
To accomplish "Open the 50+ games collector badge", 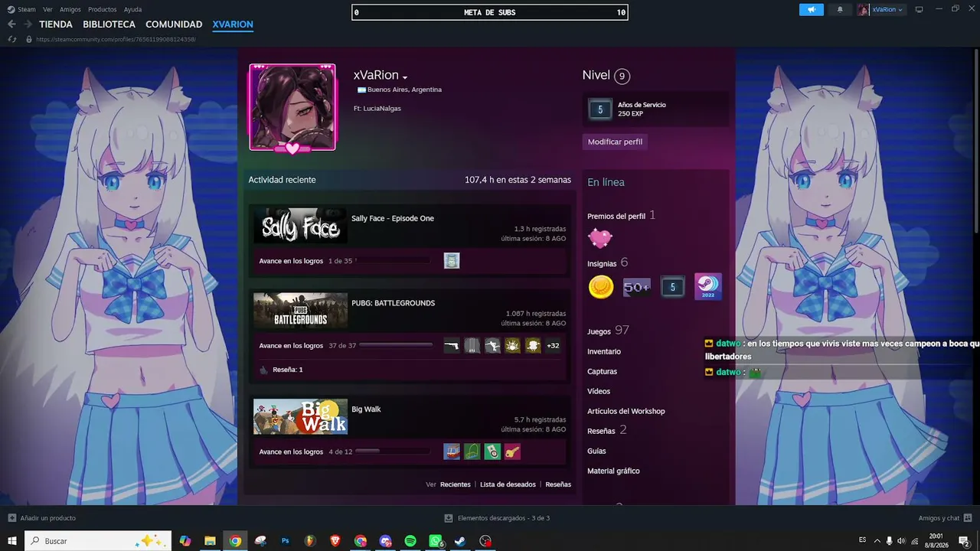I will (x=637, y=287).
